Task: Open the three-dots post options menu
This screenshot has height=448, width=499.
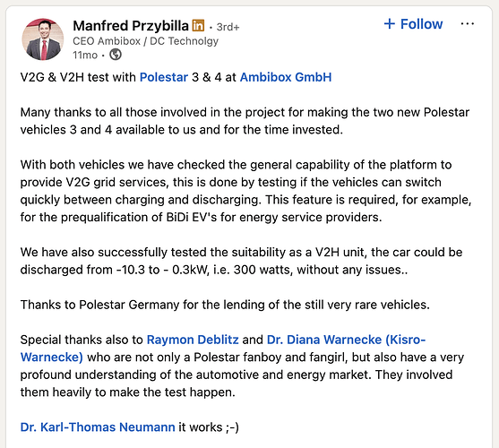Action: tap(467, 24)
